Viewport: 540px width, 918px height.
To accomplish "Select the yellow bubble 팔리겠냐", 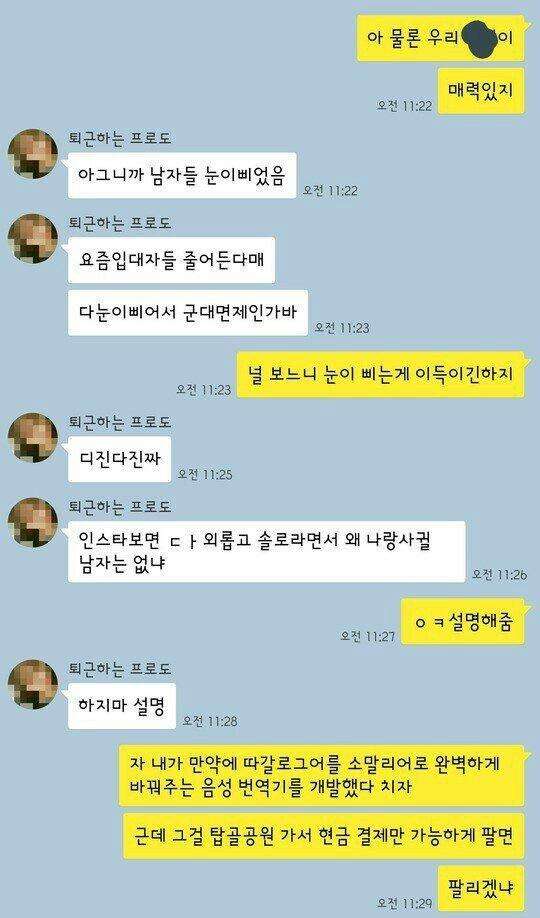I will coord(481,889).
